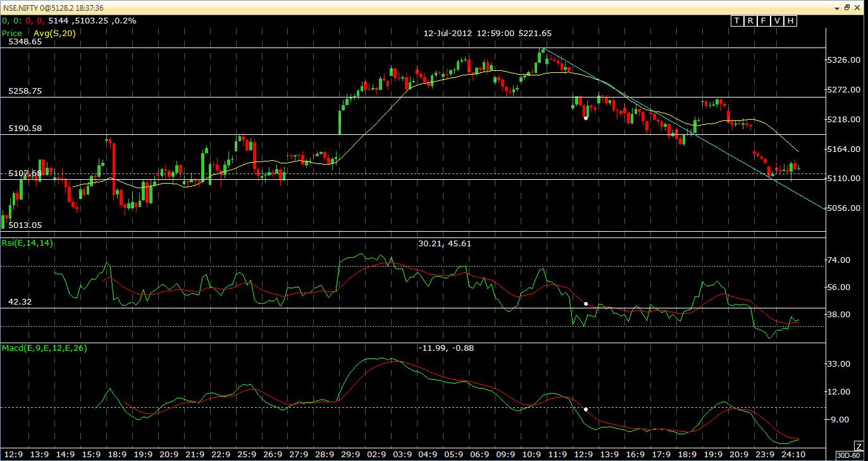Click the Rsi(E,14,14) indicator label
The width and height of the screenshot is (868, 461).
tap(27, 243)
